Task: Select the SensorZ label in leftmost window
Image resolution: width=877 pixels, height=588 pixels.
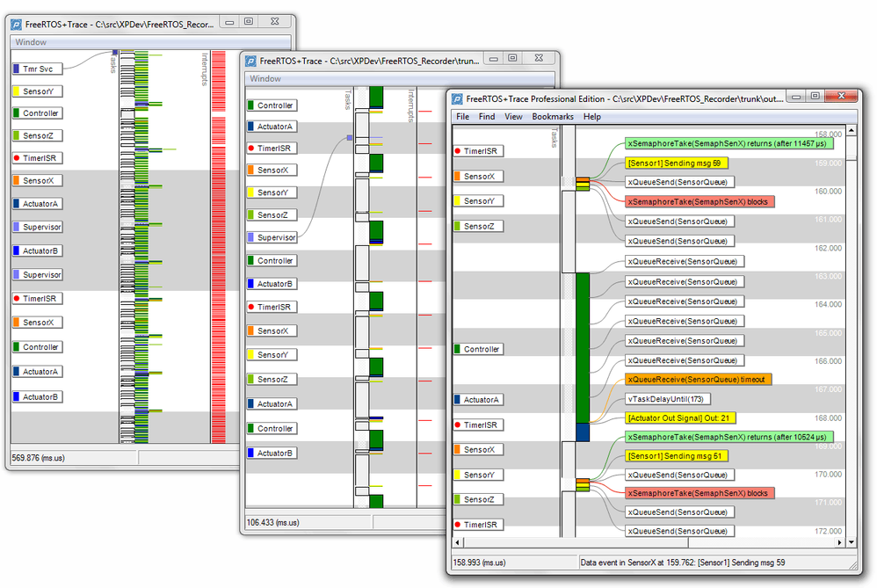Action: (x=37, y=135)
